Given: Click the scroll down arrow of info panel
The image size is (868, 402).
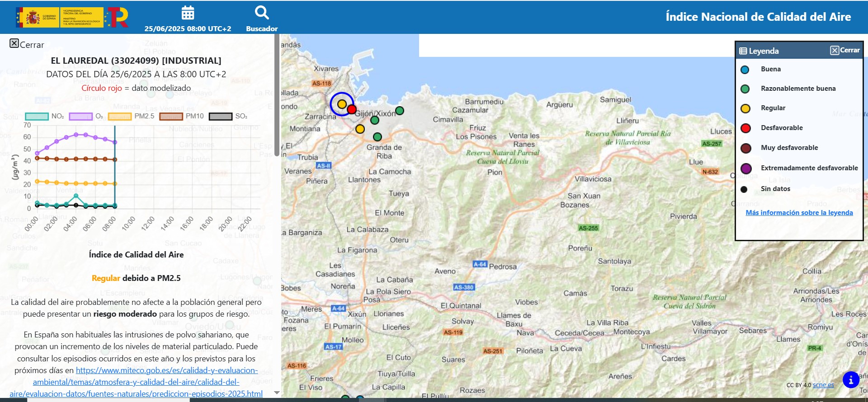Looking at the screenshot, I should (277, 393).
